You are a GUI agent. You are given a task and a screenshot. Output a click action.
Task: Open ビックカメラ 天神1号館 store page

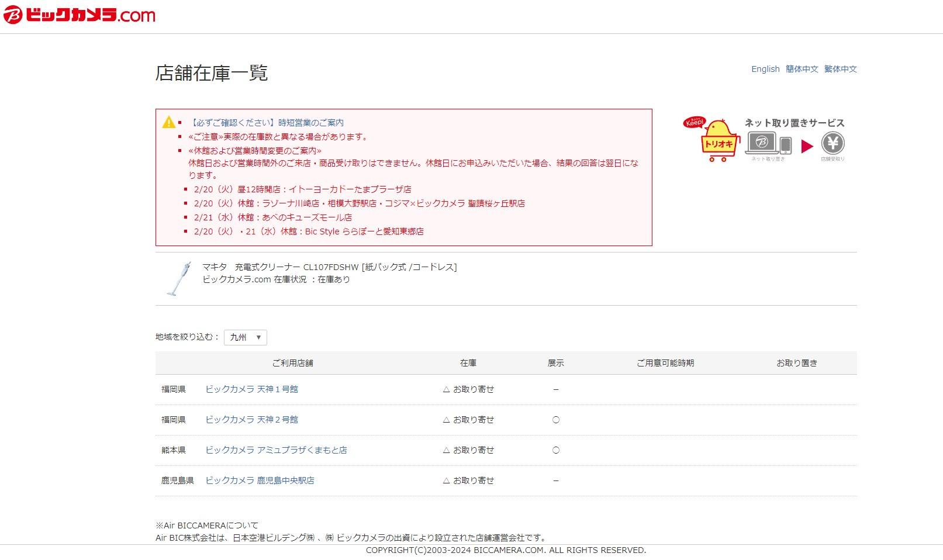[251, 389]
